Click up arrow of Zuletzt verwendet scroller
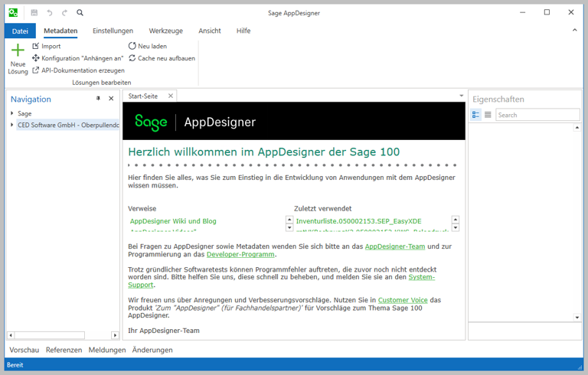Image resolution: width=588 pixels, height=375 pixels. pos(456,220)
